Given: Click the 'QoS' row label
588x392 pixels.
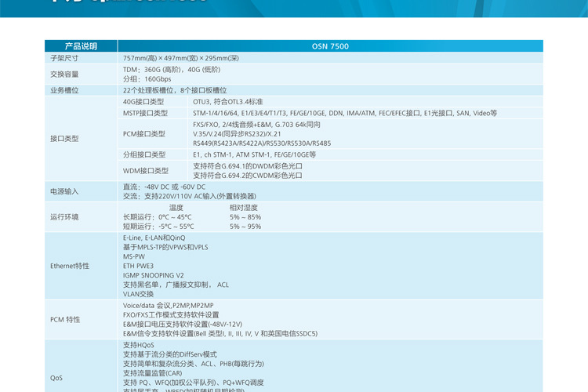Looking at the screenshot, I should point(56,378).
